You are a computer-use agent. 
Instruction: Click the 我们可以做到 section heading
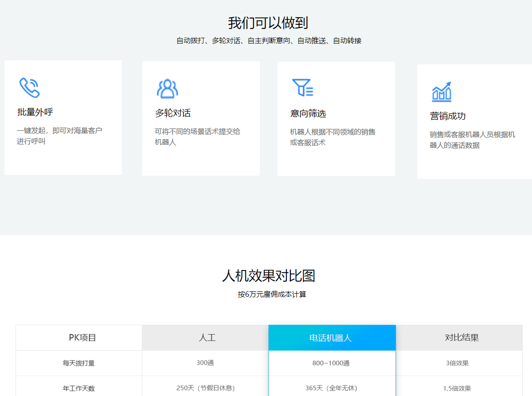[268, 23]
